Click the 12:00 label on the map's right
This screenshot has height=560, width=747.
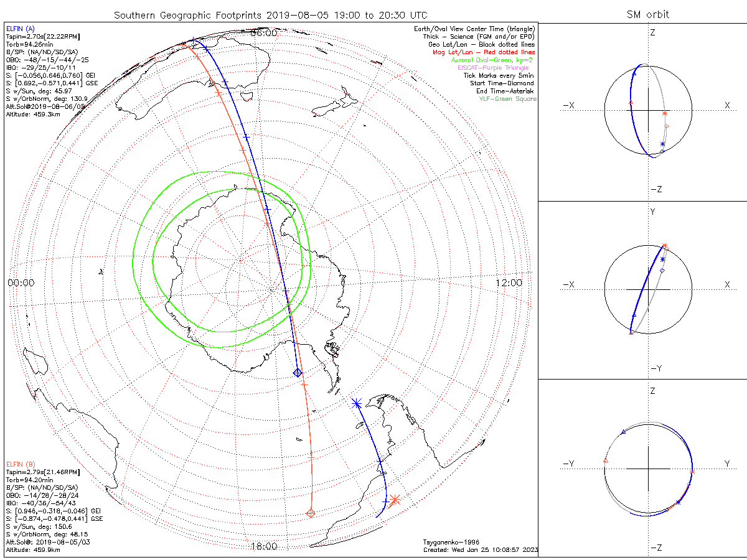(x=509, y=282)
